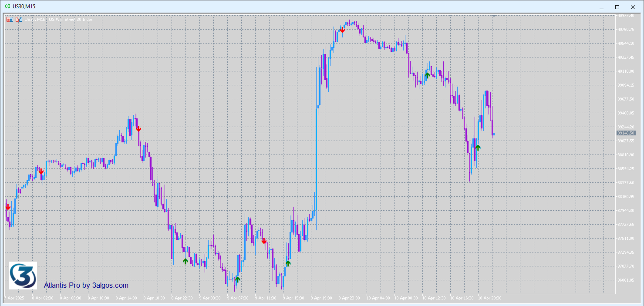Click the 3algos logo image
The width and height of the screenshot is (644, 306).
pos(23,276)
